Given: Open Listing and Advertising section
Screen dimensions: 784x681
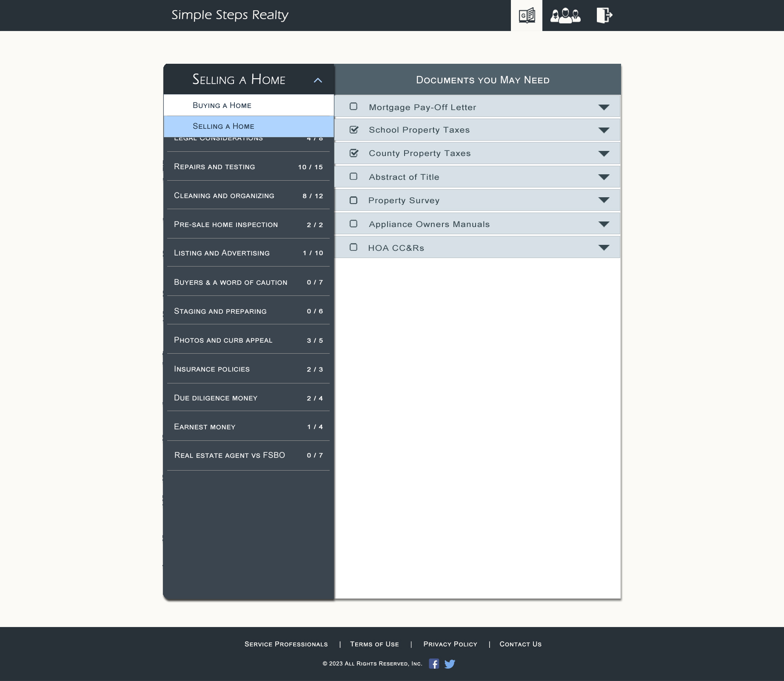Looking at the screenshot, I should click(248, 253).
